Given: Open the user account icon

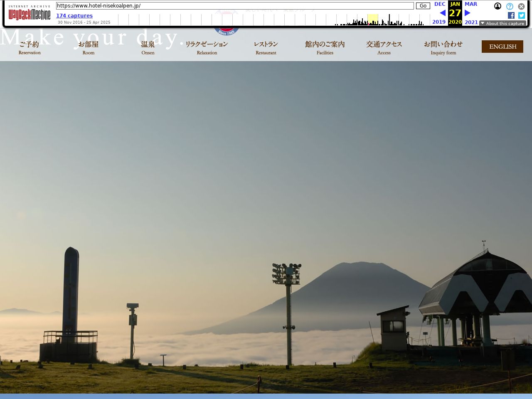Looking at the screenshot, I should point(498,6).
